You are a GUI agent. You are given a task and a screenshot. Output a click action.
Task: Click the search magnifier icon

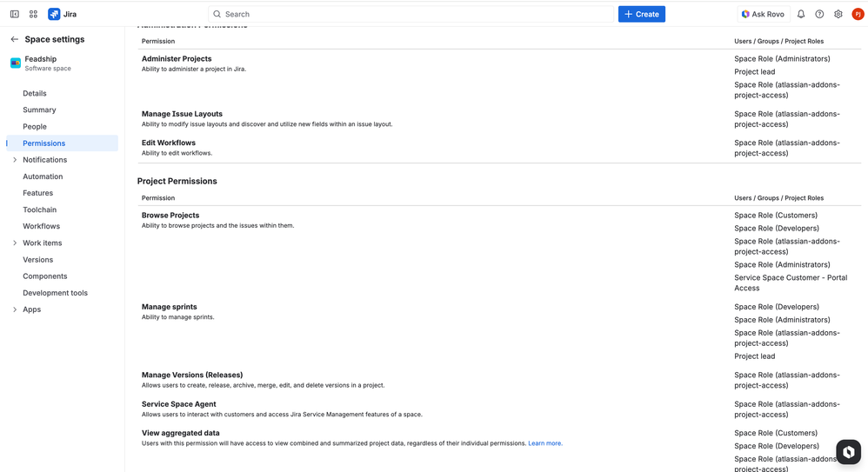click(217, 15)
